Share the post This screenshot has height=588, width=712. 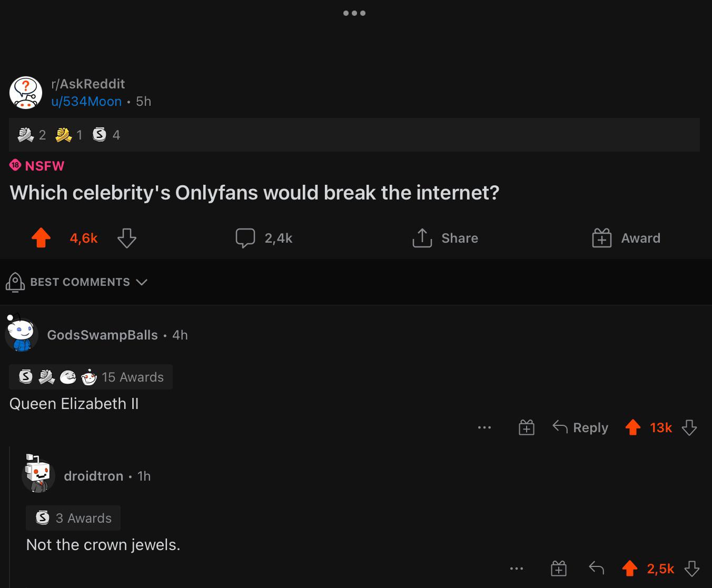(446, 238)
